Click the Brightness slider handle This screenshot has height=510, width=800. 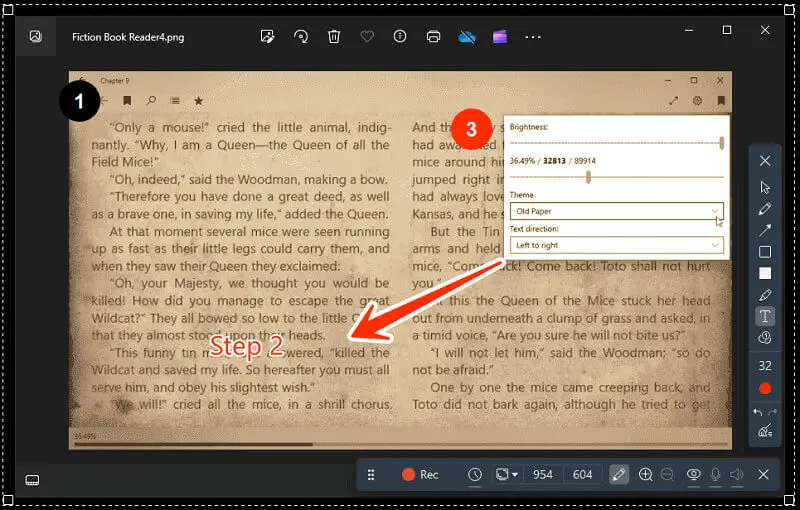click(721, 143)
